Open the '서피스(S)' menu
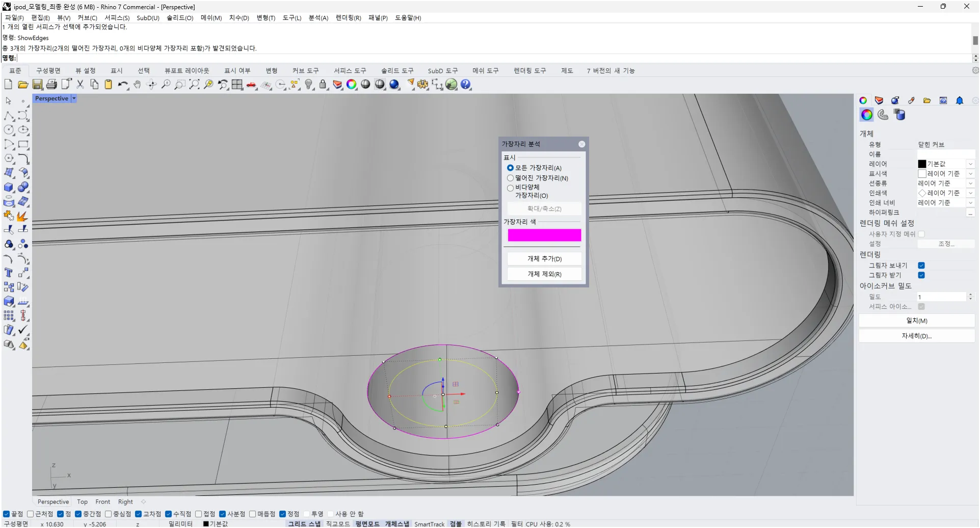980x528 pixels. coord(117,18)
